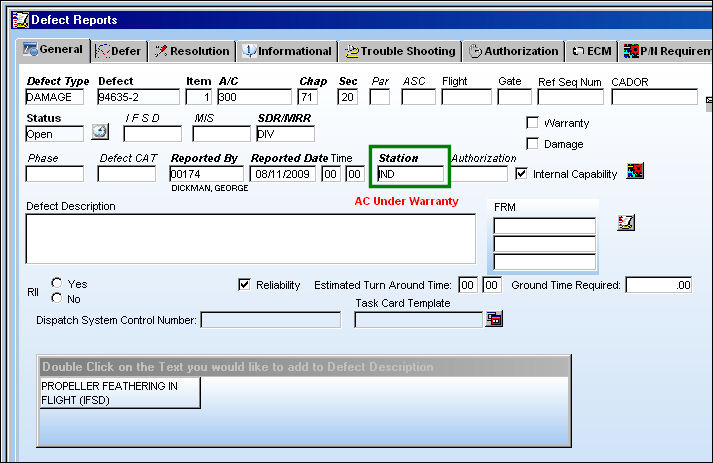Uncheck the Internal Capability checkbox
Viewport: 713px width, 463px height.
click(521, 174)
